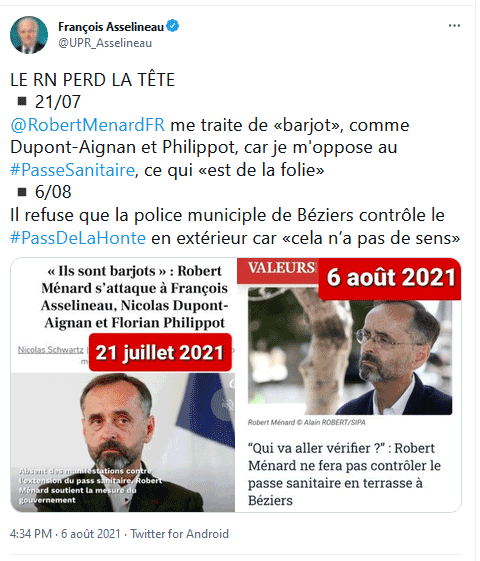Open François Asselineau profile avatar
This screenshot has height=561, width=480.
click(29, 35)
